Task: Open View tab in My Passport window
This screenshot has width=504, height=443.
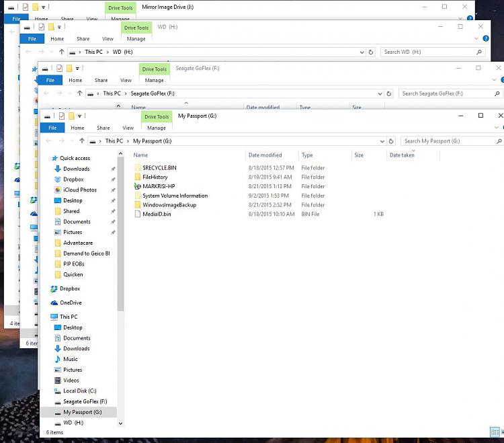Action: pos(128,128)
